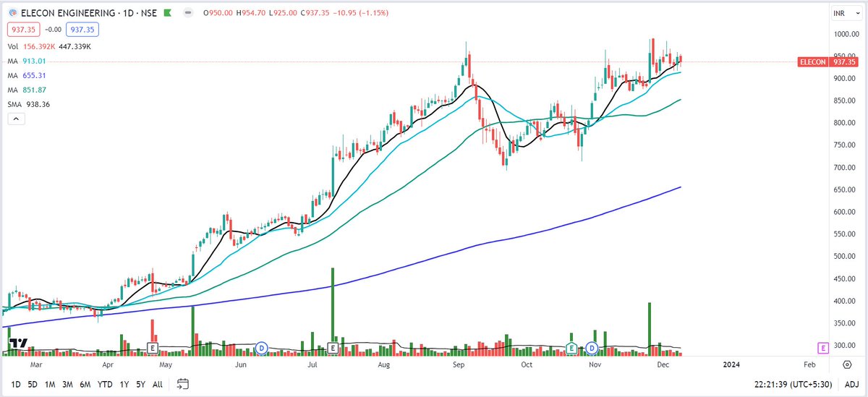Select the 1Y time range

pos(124,384)
